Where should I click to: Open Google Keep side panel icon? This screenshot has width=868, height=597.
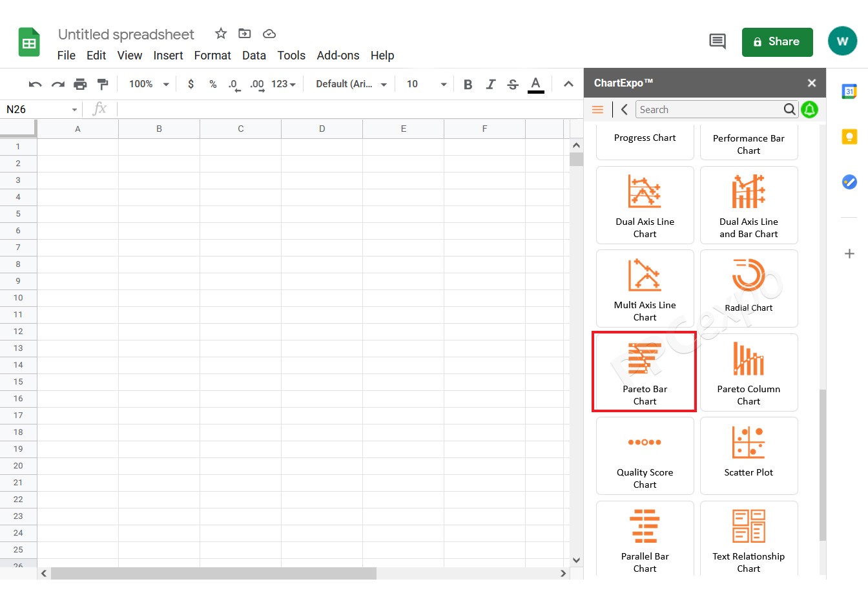[x=849, y=137]
